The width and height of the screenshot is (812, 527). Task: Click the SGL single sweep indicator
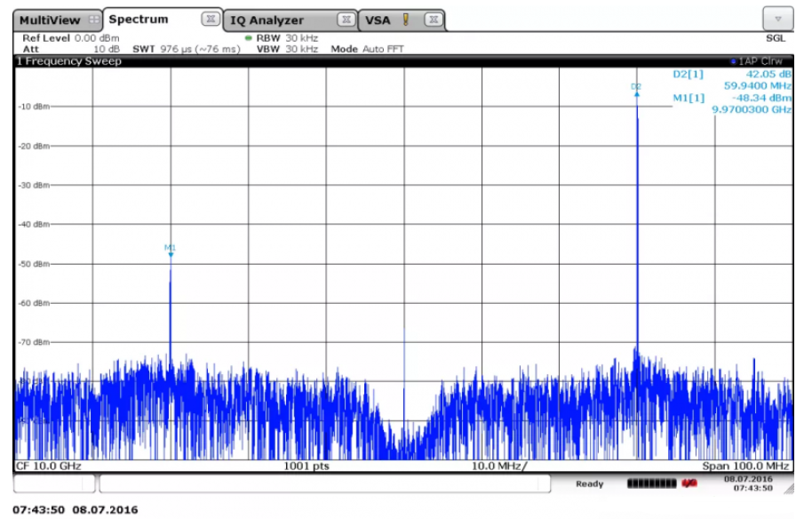(776, 38)
